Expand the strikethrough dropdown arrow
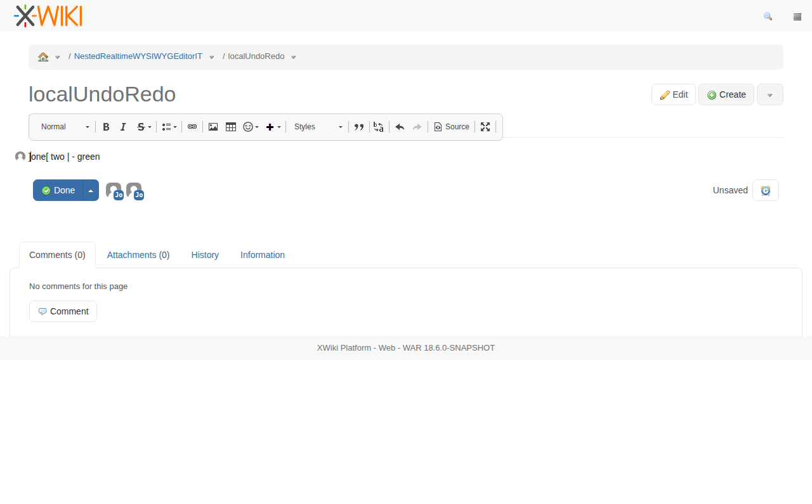The height and width of the screenshot is (504, 812). point(150,127)
